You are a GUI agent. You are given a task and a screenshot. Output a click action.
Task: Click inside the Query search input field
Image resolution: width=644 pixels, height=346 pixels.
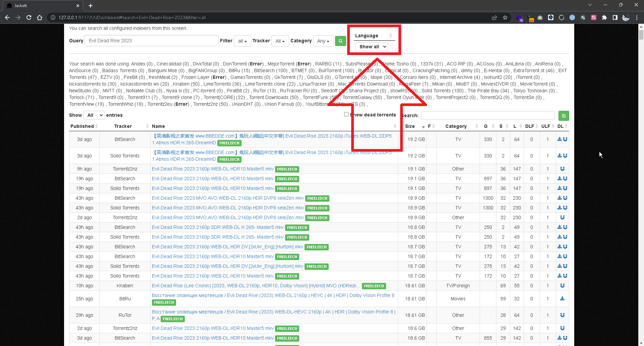coord(151,41)
